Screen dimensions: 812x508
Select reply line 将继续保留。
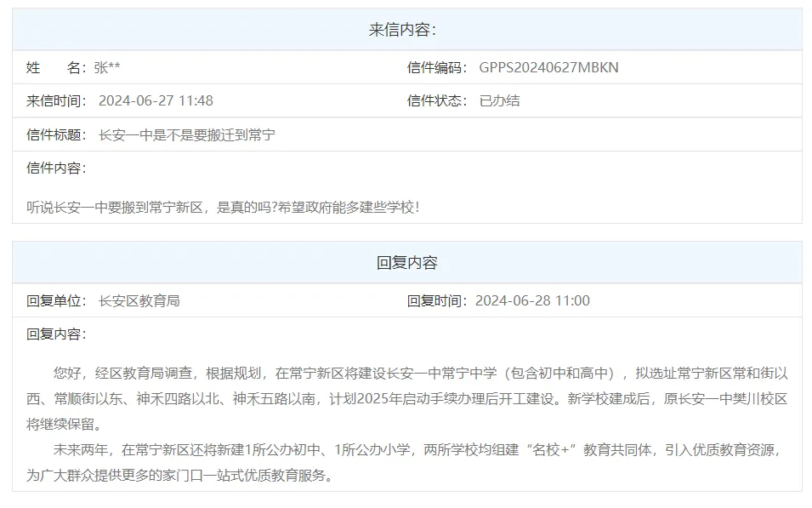coord(65,424)
